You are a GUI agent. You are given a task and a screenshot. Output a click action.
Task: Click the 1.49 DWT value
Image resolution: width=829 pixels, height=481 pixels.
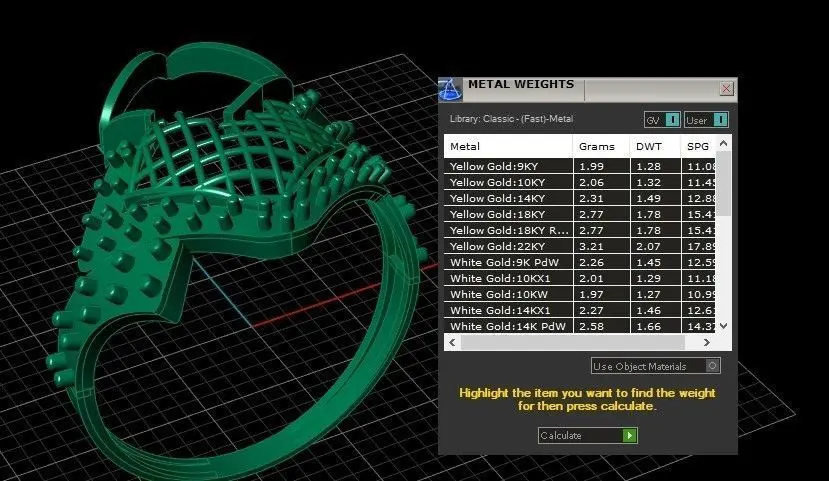point(649,198)
